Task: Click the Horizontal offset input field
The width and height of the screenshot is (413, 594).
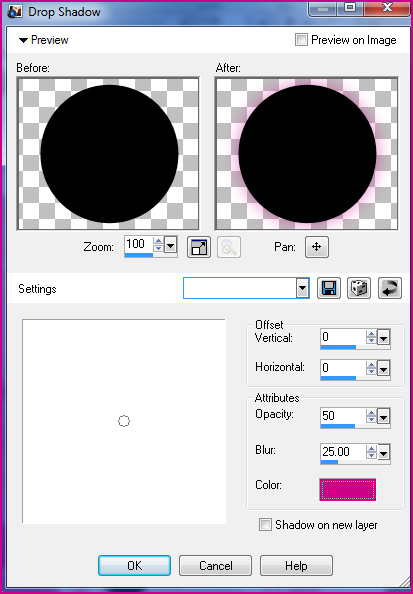Action: 343,368
